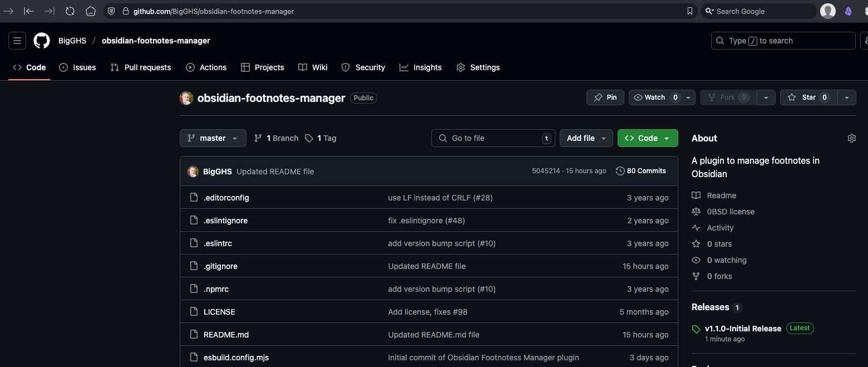Open BigGHS owner link in breadcrumb
Viewport: 868px width, 367px height.
[72, 41]
